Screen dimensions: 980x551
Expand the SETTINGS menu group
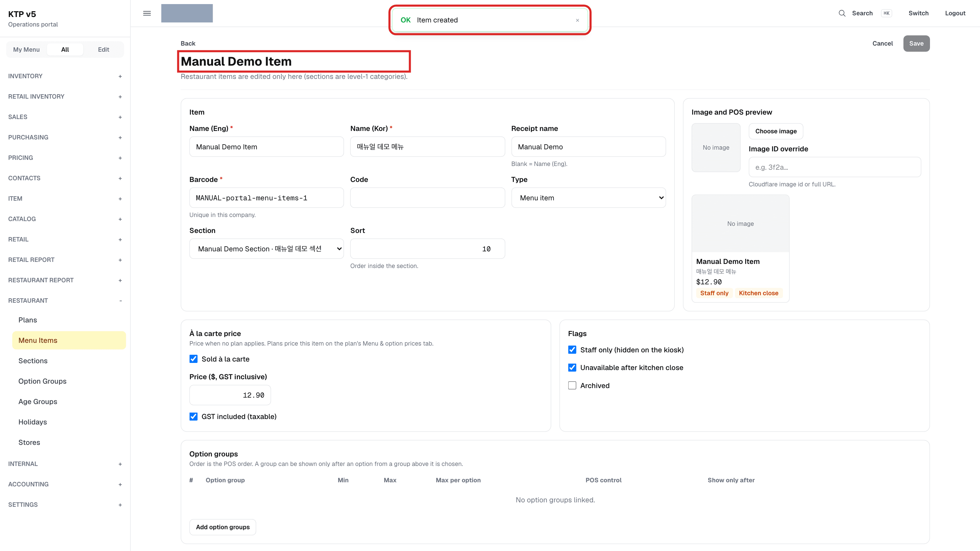65,505
